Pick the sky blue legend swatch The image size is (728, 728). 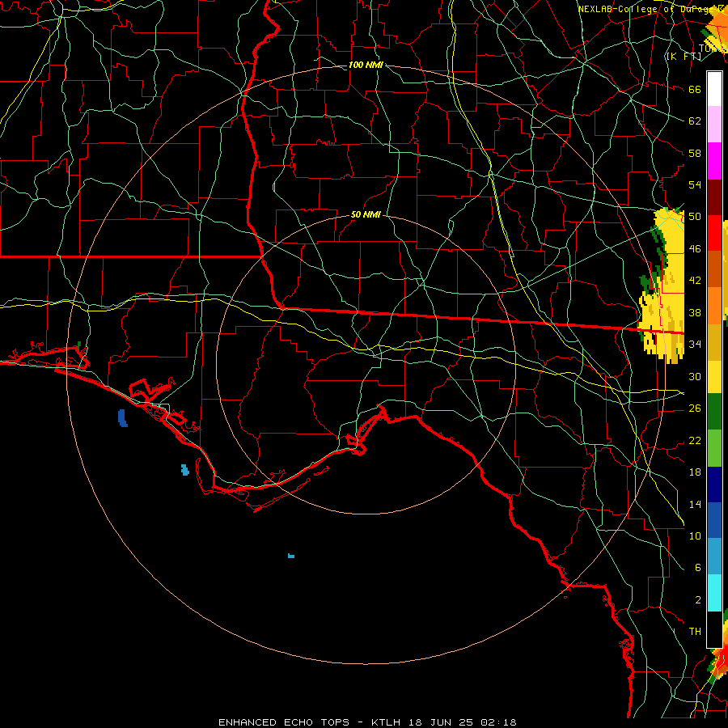point(714,557)
